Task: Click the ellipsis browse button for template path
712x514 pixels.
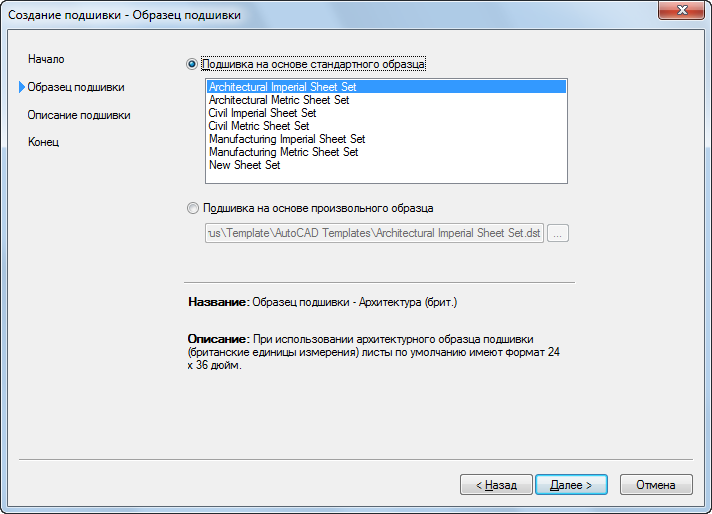Action: [x=558, y=233]
